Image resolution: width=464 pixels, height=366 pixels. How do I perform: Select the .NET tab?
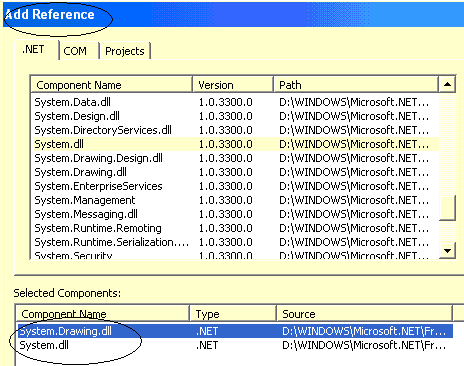[36, 50]
